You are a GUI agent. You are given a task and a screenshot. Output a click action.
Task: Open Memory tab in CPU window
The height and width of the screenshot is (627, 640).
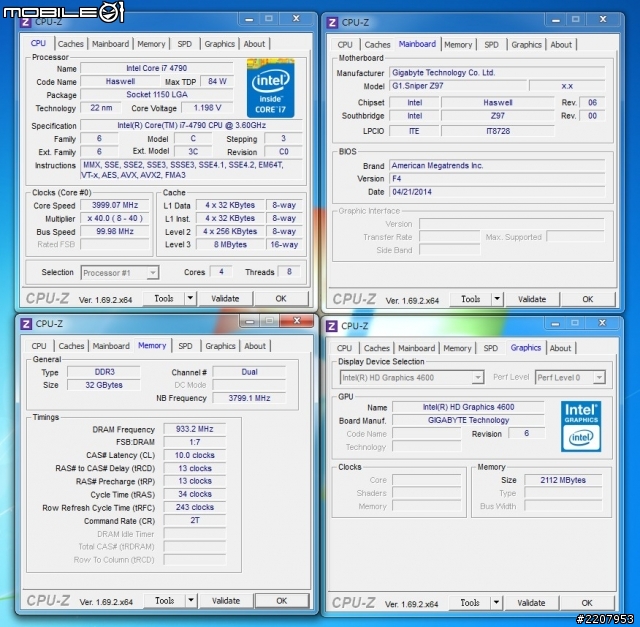(151, 44)
